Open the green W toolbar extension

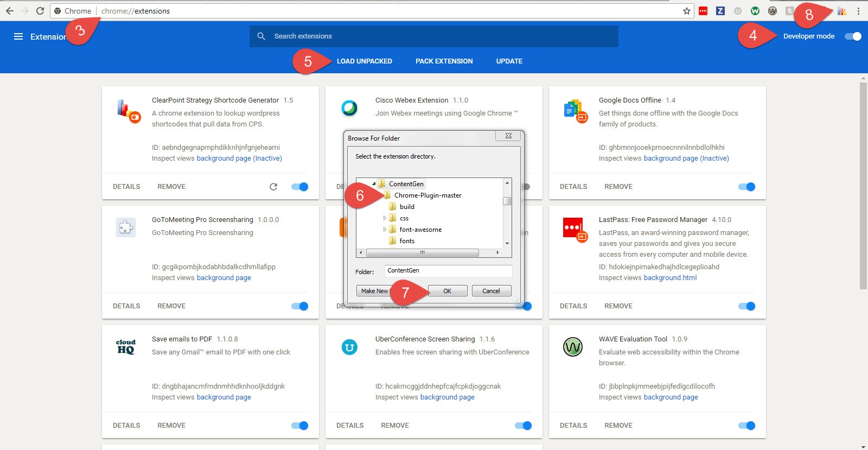(755, 11)
